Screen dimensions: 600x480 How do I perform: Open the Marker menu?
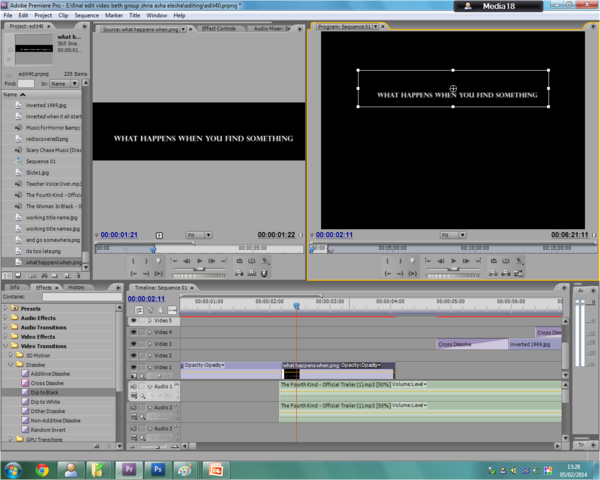[x=114, y=15]
